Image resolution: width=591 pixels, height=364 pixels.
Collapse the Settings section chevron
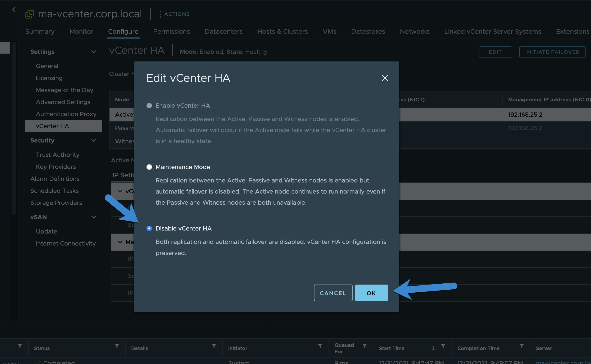[x=94, y=52]
